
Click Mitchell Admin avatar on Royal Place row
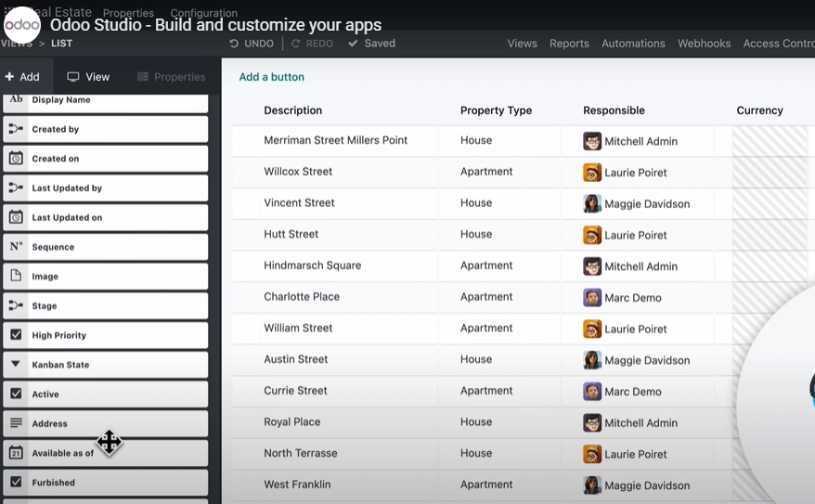click(592, 423)
